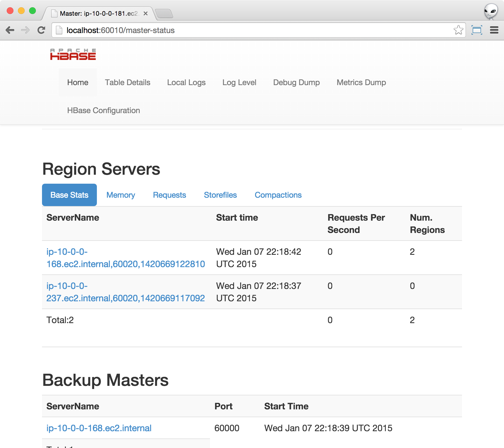Image resolution: width=504 pixels, height=448 pixels.
Task: Click the screen capture icon in toolbar
Action: (x=477, y=30)
